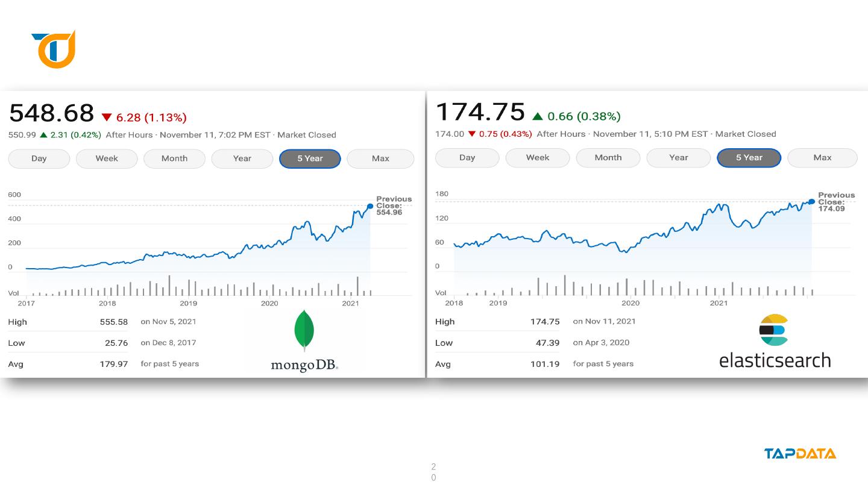Switch MongoDB chart to Week view
Viewport: 868px width, 488px height.
[107, 158]
